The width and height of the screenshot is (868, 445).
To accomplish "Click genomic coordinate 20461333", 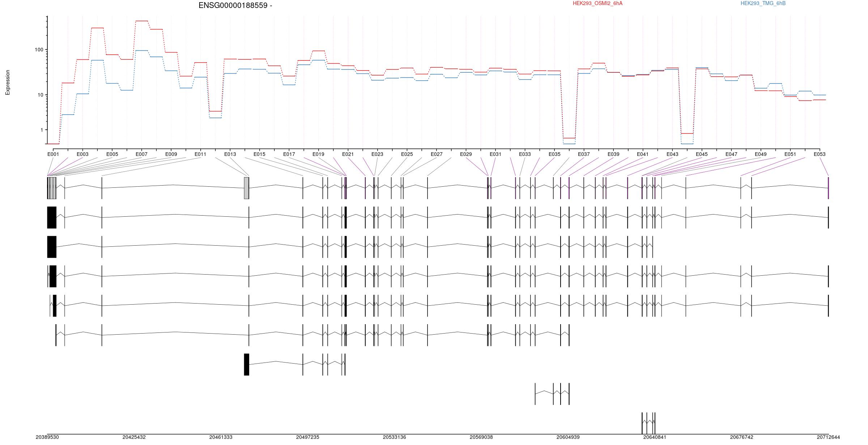I will tap(221, 437).
